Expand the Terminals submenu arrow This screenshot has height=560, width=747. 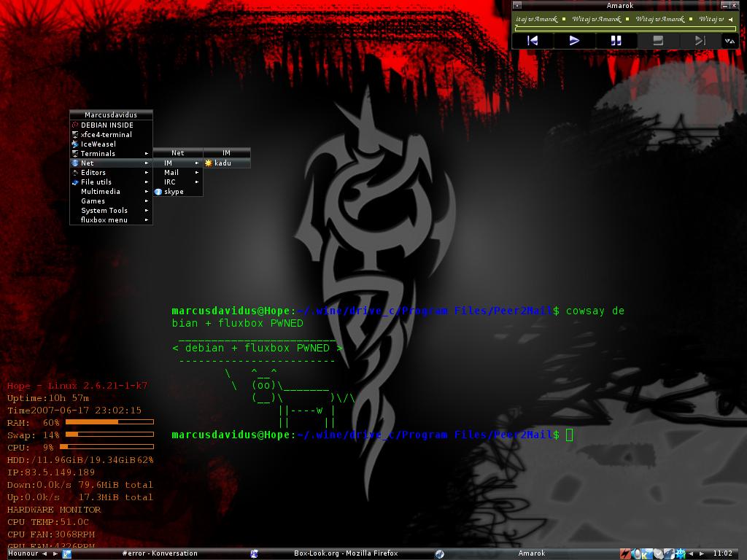[147, 153]
